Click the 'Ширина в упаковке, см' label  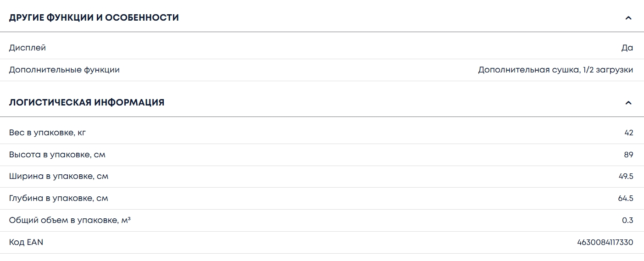click(x=59, y=177)
